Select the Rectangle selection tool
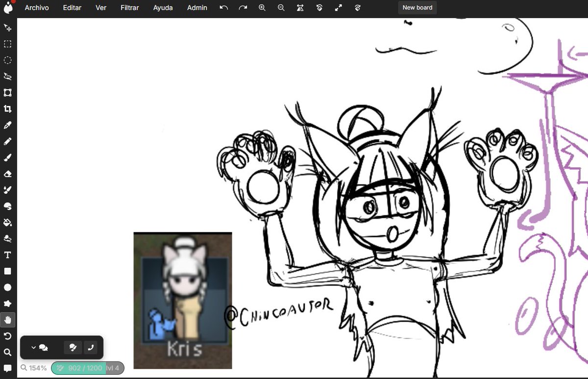 pyautogui.click(x=8, y=44)
